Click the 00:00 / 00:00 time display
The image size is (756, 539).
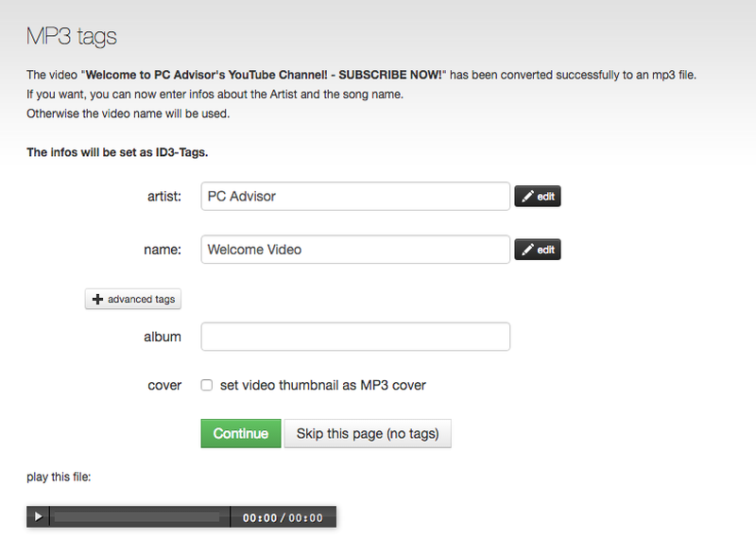pos(283,518)
